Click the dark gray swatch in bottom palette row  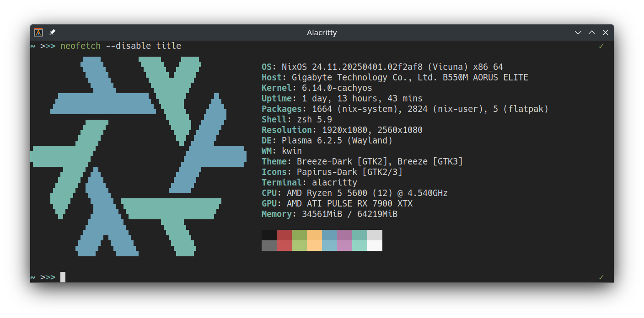(269, 245)
